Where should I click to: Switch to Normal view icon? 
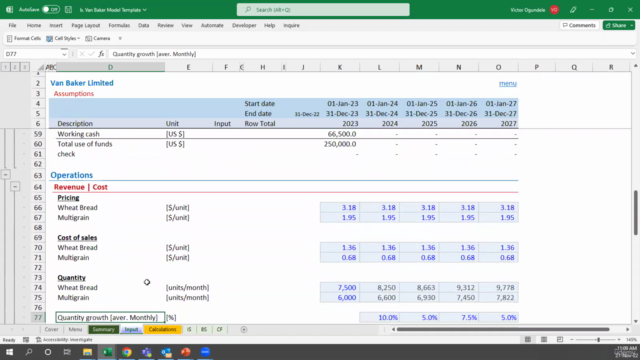tap(528, 340)
